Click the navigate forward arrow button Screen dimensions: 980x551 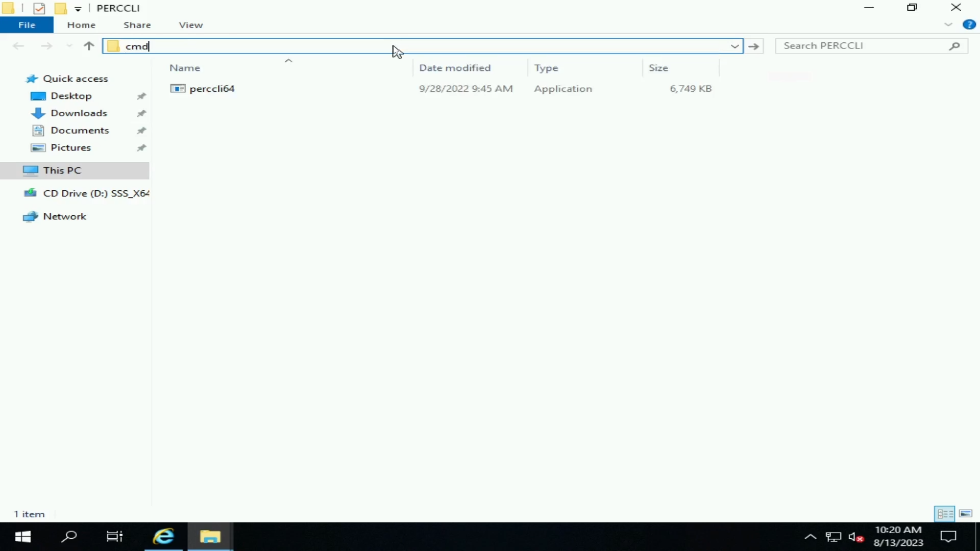click(x=46, y=46)
